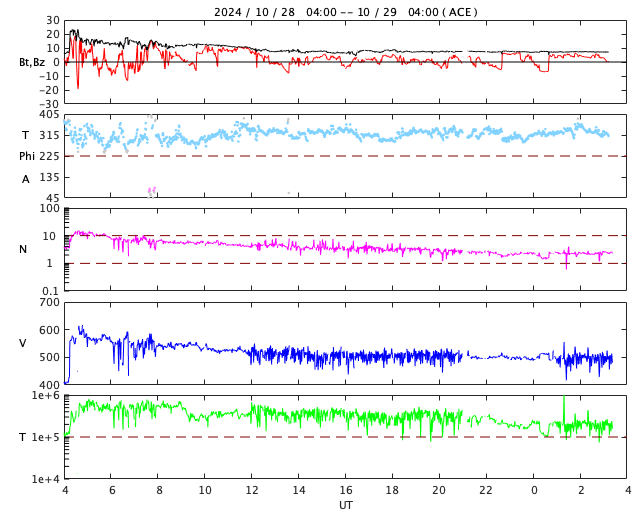640x512 pixels.
Task: Click the '500' tick on the velocity axis
Action: (x=49, y=357)
